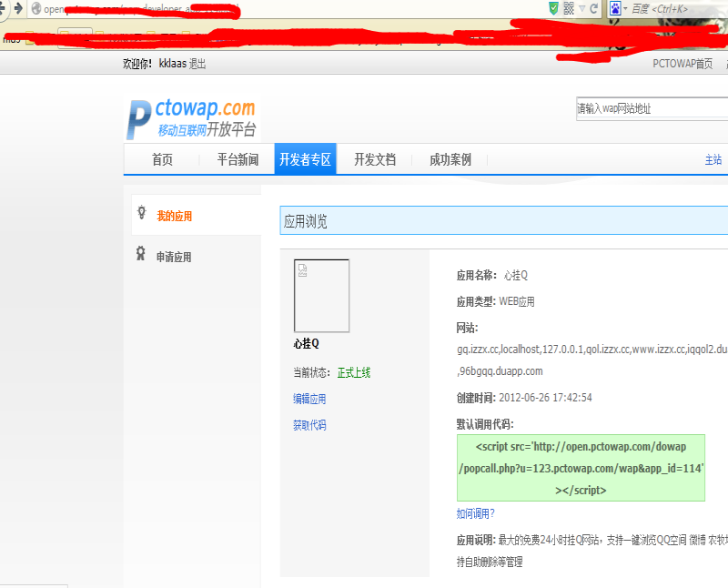This screenshot has width=728, height=588.
Task: Click the bold 心挂Q title under thumbnail
Action: coord(307,344)
